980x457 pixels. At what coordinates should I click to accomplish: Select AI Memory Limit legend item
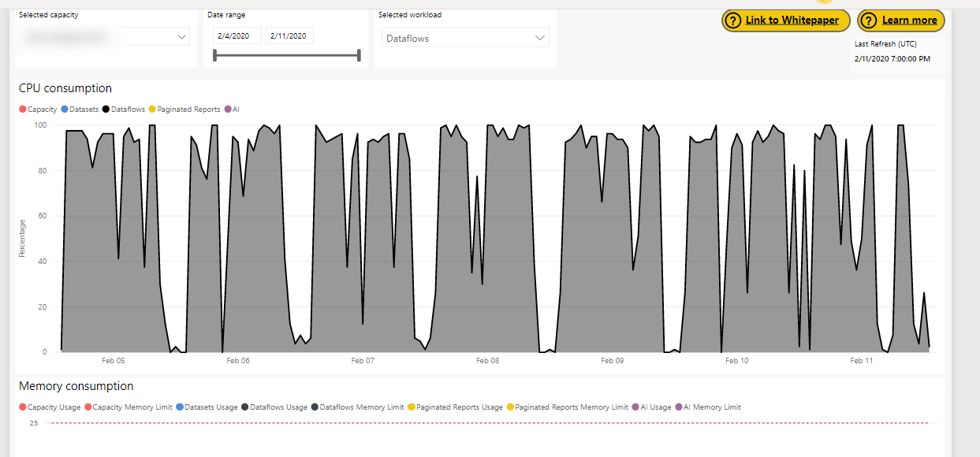708,407
